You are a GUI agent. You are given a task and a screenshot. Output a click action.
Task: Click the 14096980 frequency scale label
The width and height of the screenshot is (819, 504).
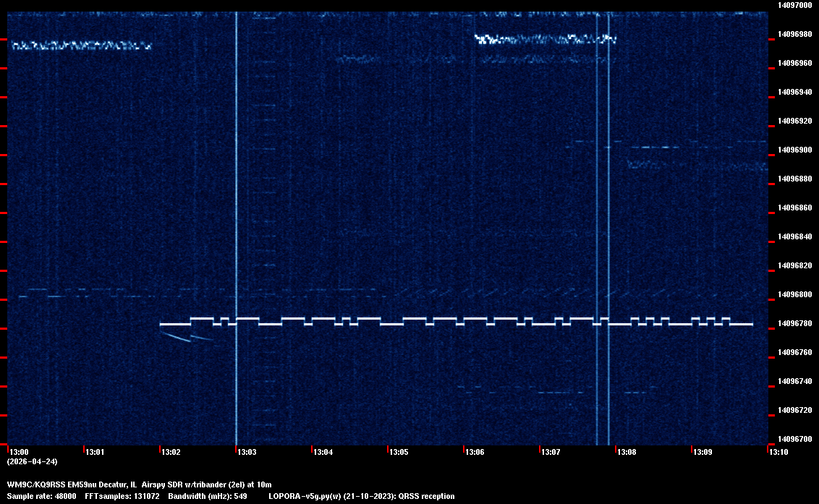tap(794, 34)
